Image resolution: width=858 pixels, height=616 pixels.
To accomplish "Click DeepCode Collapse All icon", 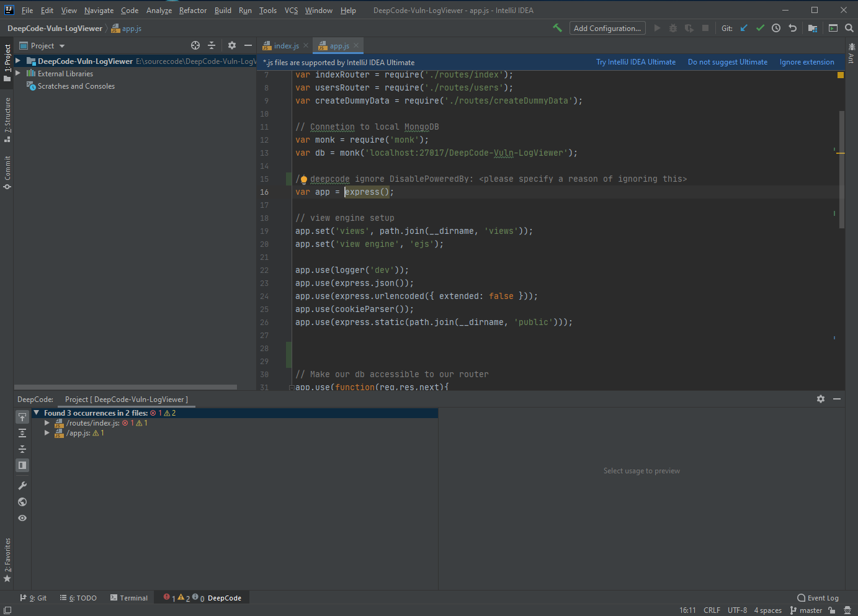I will (22, 449).
